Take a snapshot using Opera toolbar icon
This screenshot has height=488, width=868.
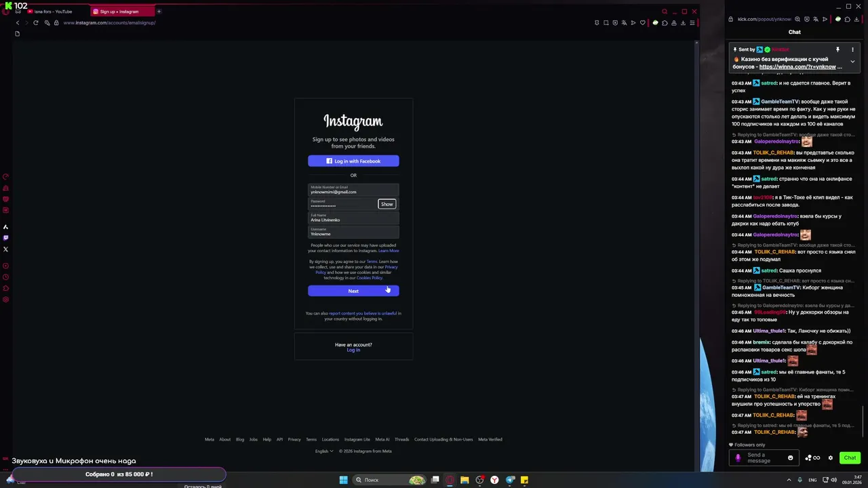point(606,22)
